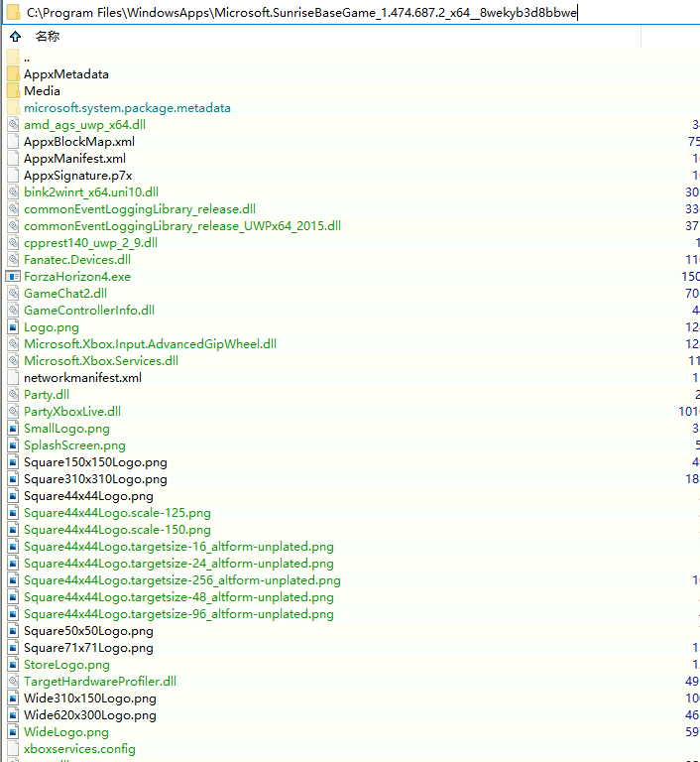Select microsoft.system.package.metadata folder name

point(127,108)
